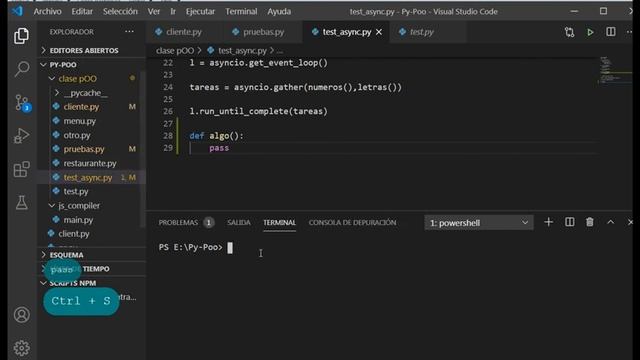The width and height of the screenshot is (640, 360).
Task: Select test_async.py in the file tree
Action: coord(88,178)
